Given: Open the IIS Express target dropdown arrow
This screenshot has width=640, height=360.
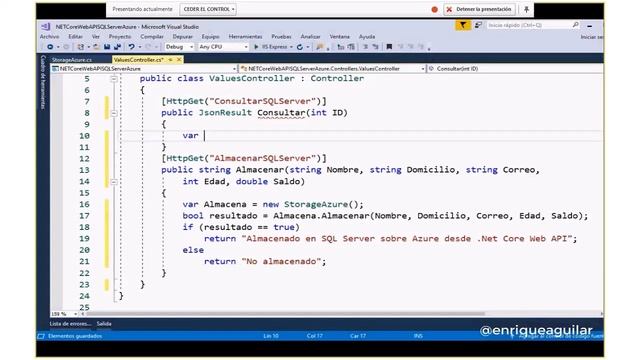Looking at the screenshot, I should (291, 47).
